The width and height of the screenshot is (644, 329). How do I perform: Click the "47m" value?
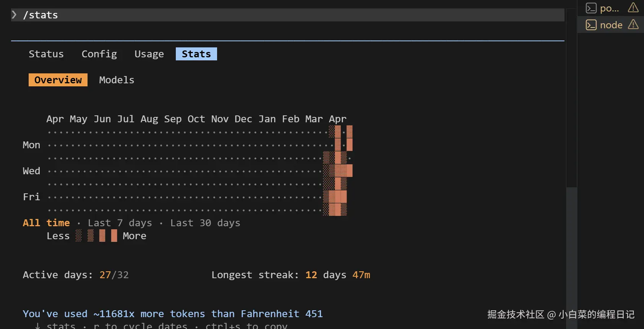(x=361, y=275)
